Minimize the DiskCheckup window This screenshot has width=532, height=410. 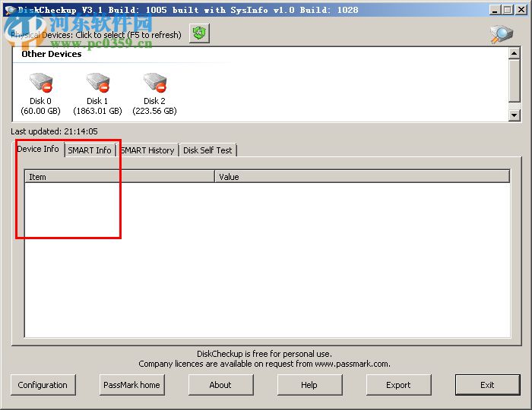click(495, 10)
